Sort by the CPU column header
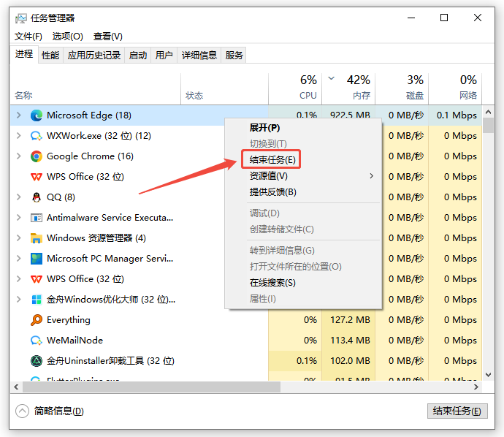Viewport: 504px width, 437px height. [295, 89]
